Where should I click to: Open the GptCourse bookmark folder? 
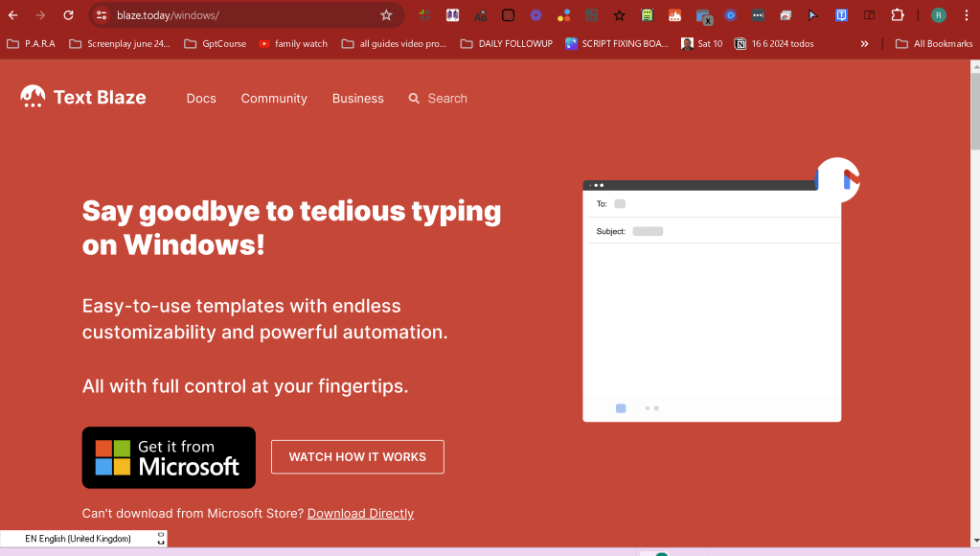point(215,44)
